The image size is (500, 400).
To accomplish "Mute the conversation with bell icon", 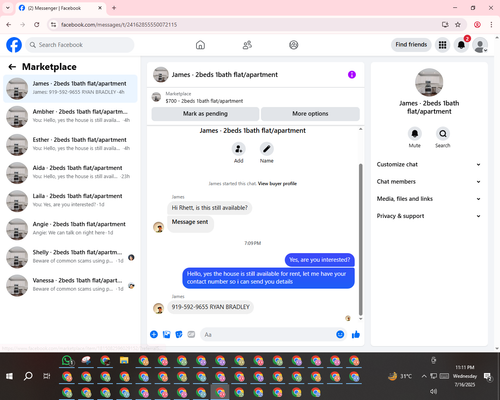I will [415, 134].
